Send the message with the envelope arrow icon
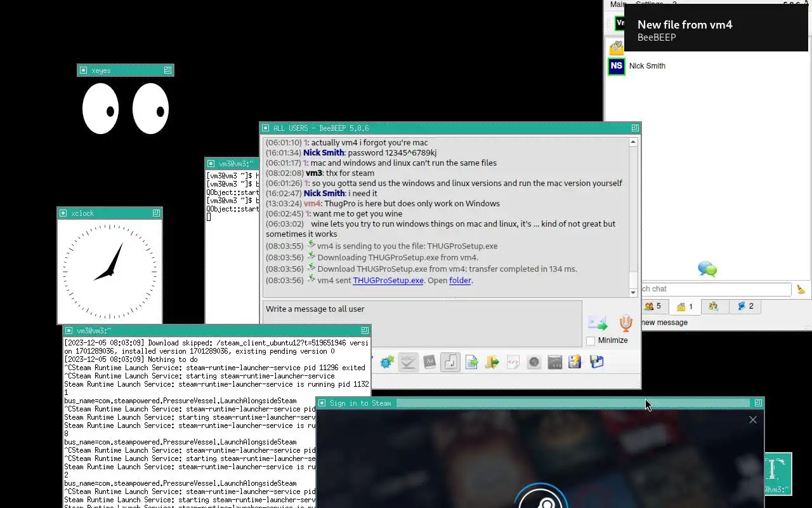Viewport: 812px width, 508px height. (x=597, y=323)
